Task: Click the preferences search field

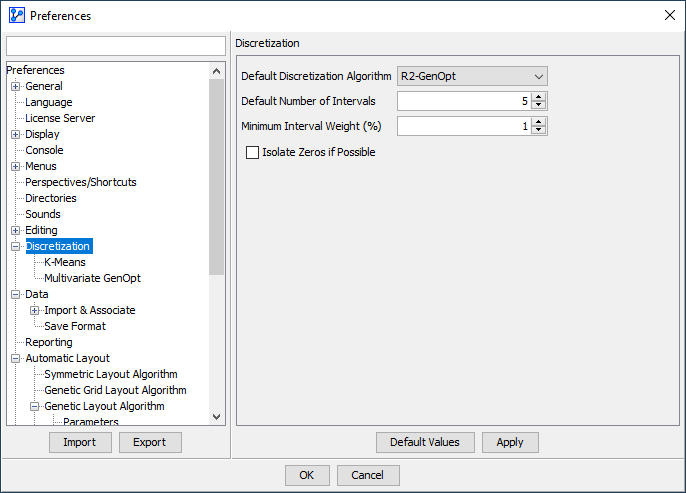Action: (x=116, y=46)
